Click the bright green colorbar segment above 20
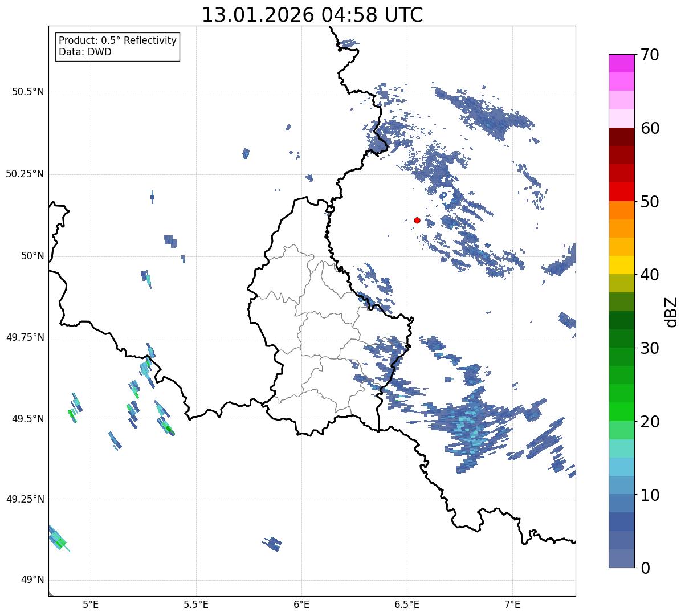The image size is (685, 616). coord(622,412)
